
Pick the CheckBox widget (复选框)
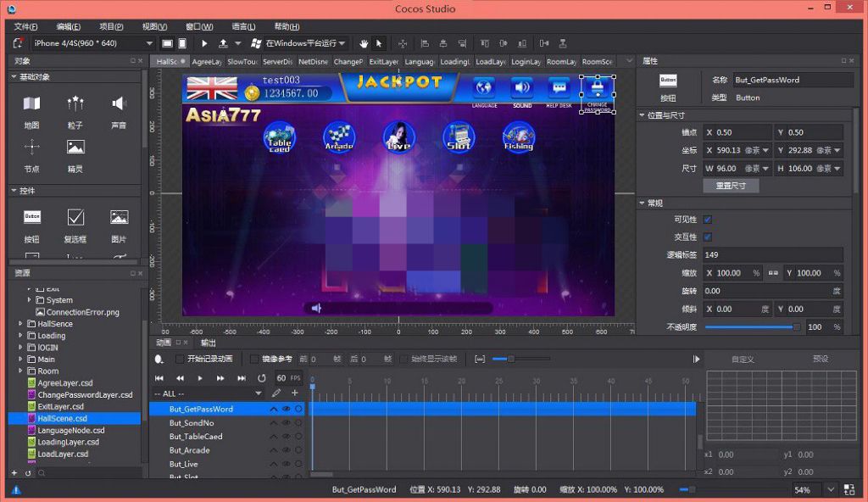tap(75, 226)
